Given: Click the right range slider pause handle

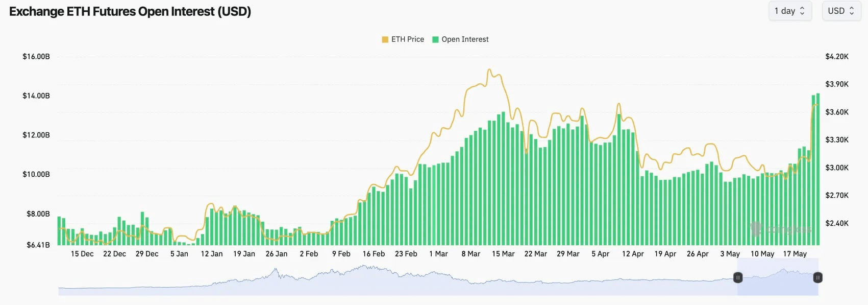Looking at the screenshot, I should point(817,277).
